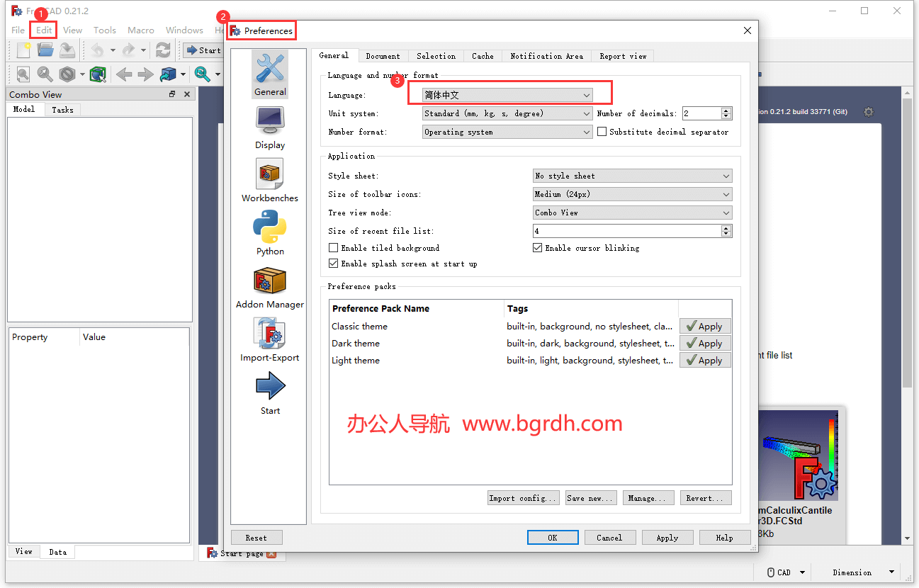Click the OK button
The height and width of the screenshot is (588, 919).
pos(553,538)
